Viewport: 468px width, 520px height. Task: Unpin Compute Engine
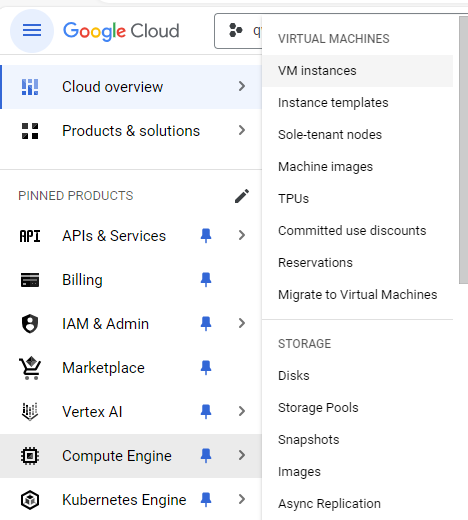point(206,456)
